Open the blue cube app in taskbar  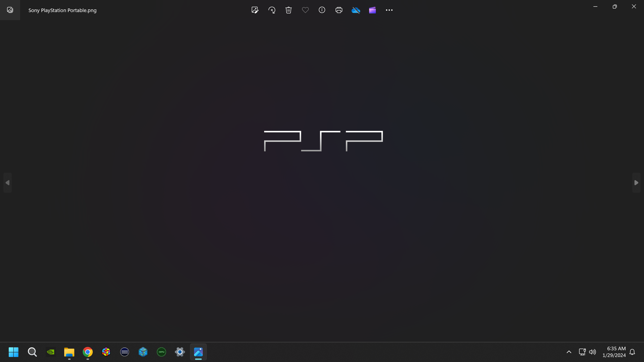point(143,352)
